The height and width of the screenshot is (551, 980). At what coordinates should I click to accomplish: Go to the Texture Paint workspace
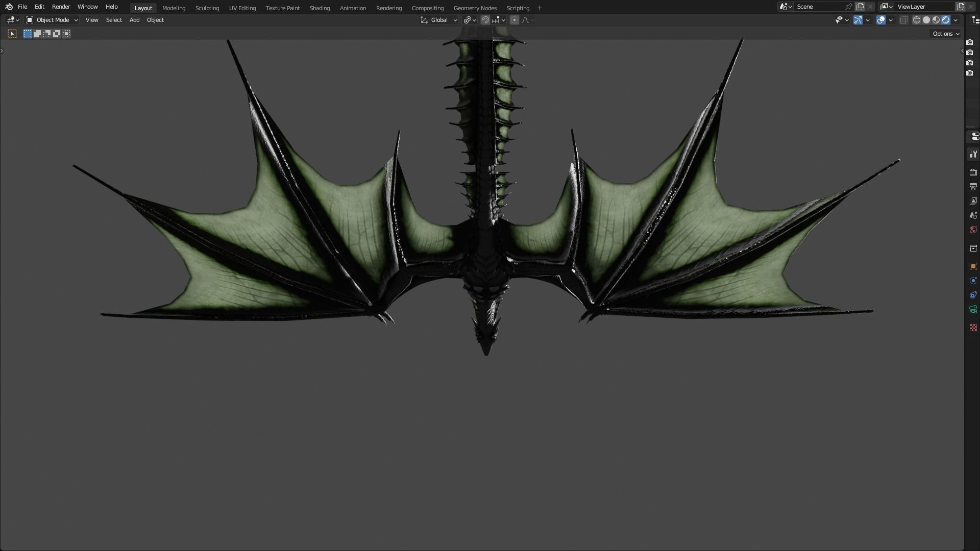tap(282, 8)
